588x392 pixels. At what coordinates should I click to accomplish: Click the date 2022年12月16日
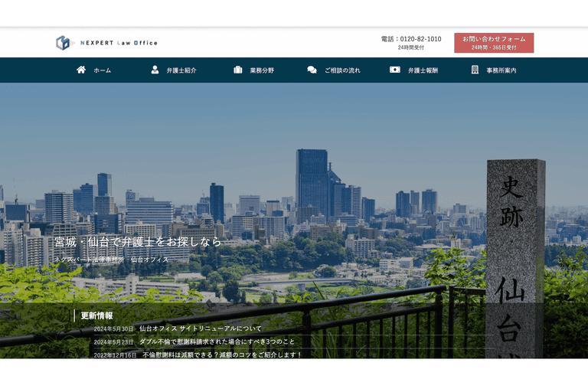pyautogui.click(x=115, y=355)
